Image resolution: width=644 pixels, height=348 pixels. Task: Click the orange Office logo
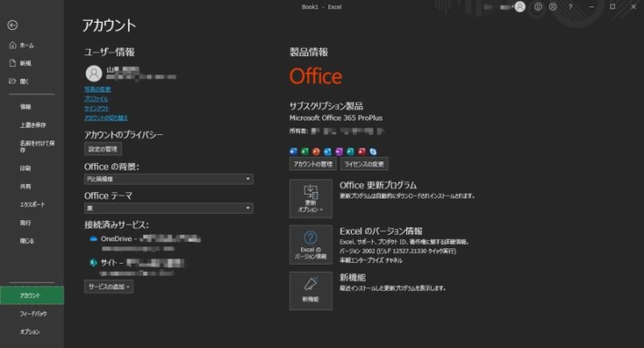coord(316,76)
